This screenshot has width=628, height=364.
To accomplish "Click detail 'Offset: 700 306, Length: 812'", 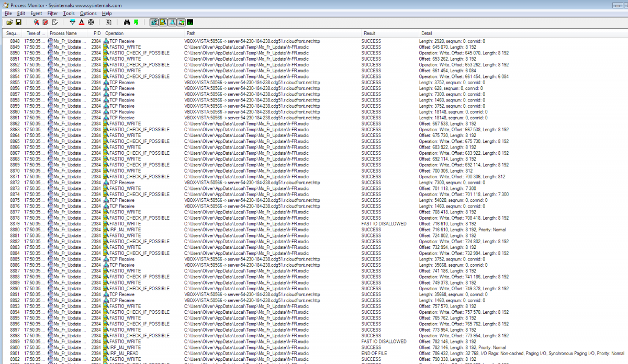I will (448, 170).
